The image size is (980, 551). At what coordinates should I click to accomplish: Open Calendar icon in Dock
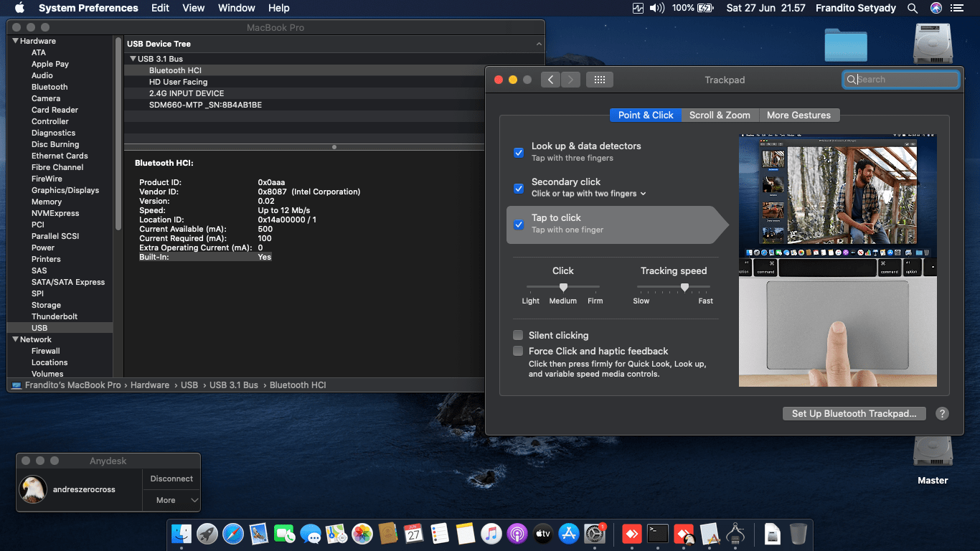tap(414, 534)
